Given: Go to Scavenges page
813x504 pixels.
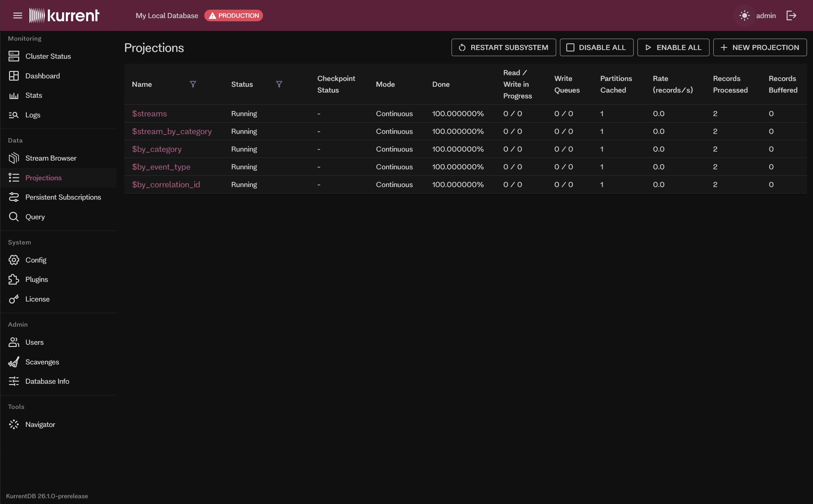Looking at the screenshot, I should (42, 362).
